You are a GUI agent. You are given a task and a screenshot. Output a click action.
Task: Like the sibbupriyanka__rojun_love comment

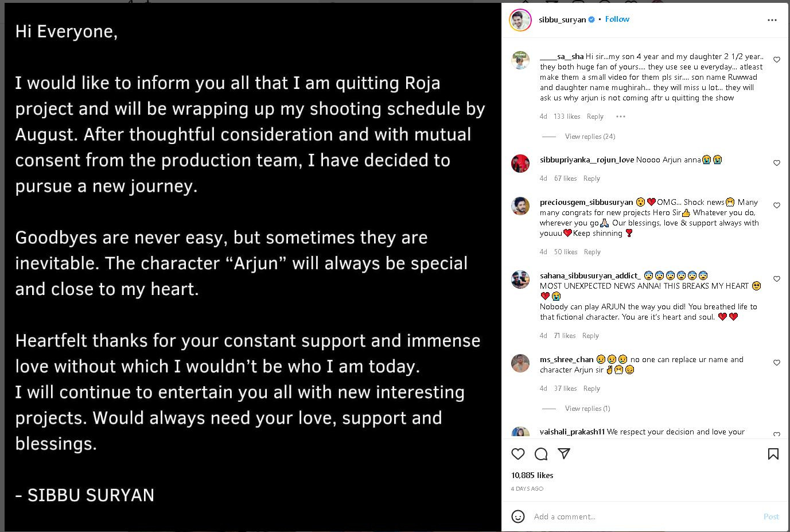[x=777, y=163]
